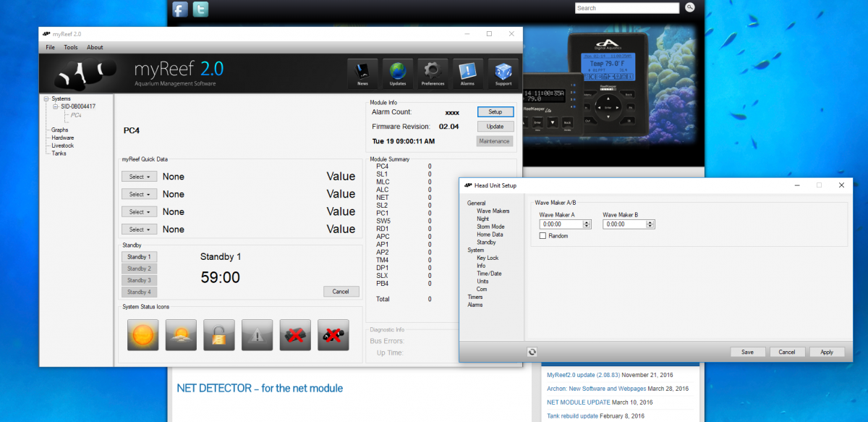Click the Setup button in Module Info
Viewport: 868px width, 422px height.
495,112
